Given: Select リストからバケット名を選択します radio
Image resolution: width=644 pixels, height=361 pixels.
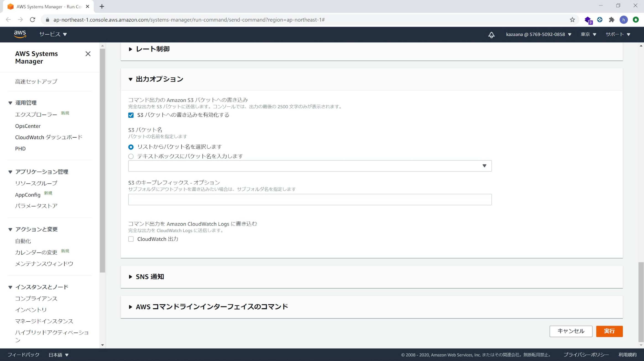Looking at the screenshot, I should pos(131,147).
